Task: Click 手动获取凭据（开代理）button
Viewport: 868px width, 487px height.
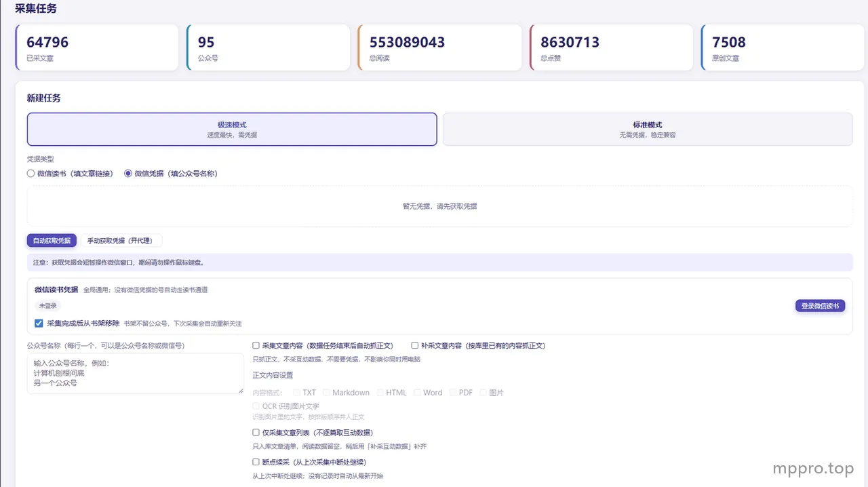Action: 121,241
